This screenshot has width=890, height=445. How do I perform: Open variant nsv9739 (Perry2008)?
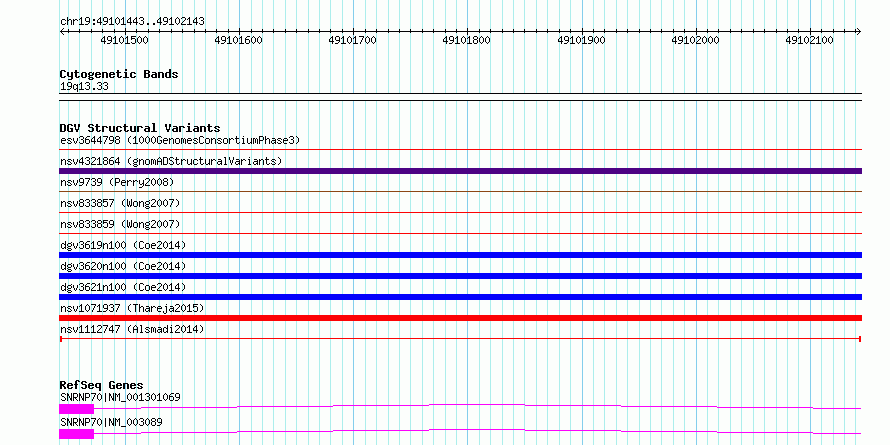[x=117, y=182]
